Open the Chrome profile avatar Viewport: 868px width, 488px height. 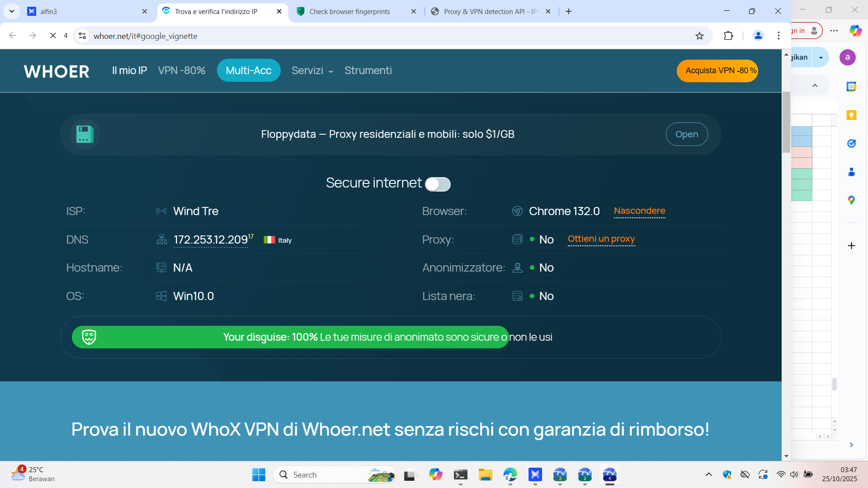758,36
